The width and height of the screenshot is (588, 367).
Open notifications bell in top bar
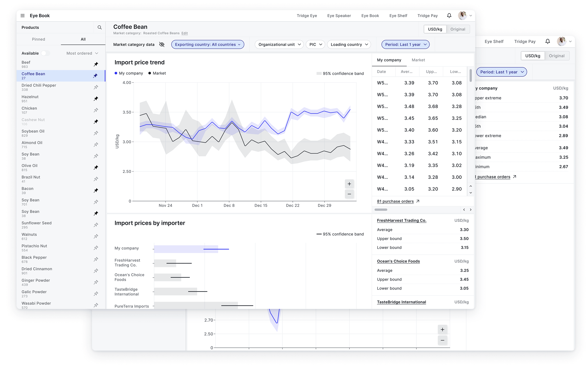pyautogui.click(x=449, y=16)
